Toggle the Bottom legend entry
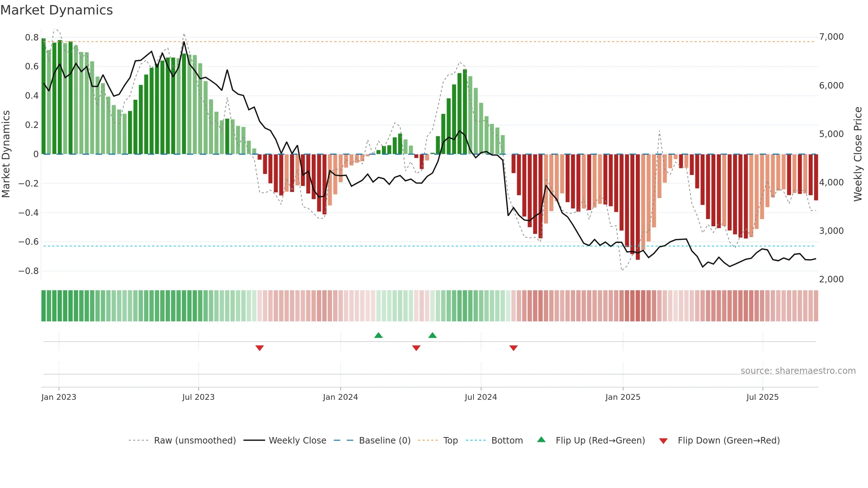This screenshot has height=488, width=868. pos(494,440)
